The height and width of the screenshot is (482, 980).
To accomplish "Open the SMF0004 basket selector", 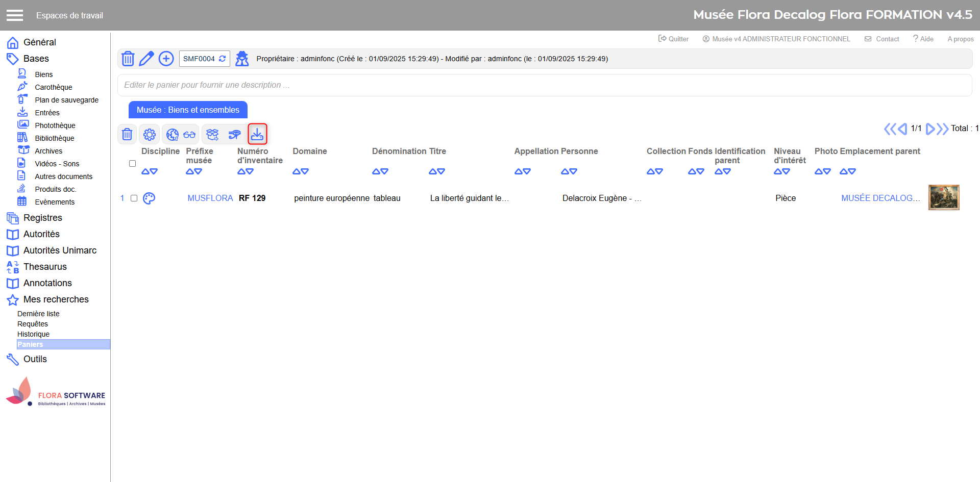I will [204, 59].
